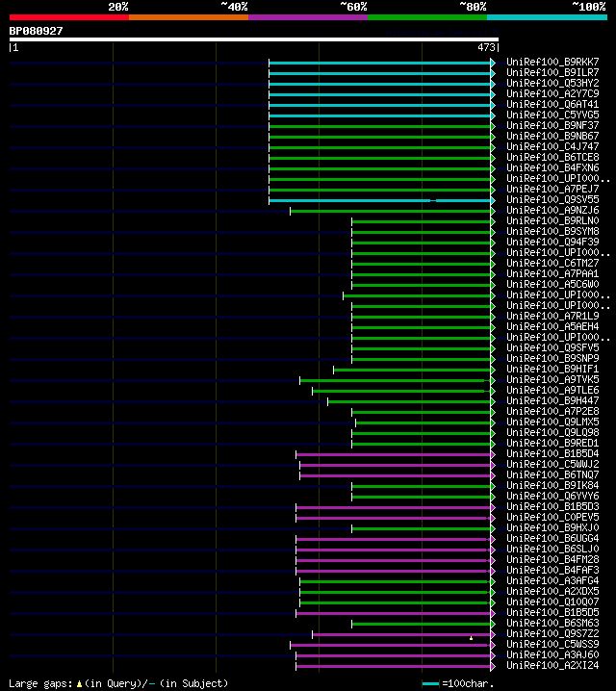Click the UniRef100_Q53HY2 entry
Viewport: 616px width, 691px height.
tap(552, 84)
